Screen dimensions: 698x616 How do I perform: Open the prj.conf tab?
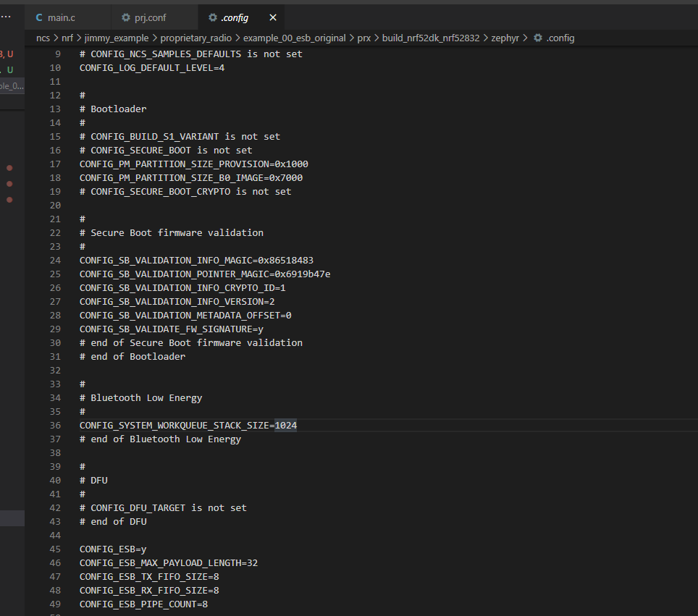[x=150, y=17]
